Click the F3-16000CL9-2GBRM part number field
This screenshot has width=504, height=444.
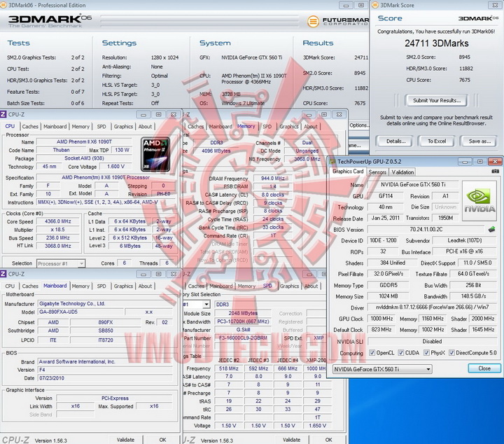[243, 338]
